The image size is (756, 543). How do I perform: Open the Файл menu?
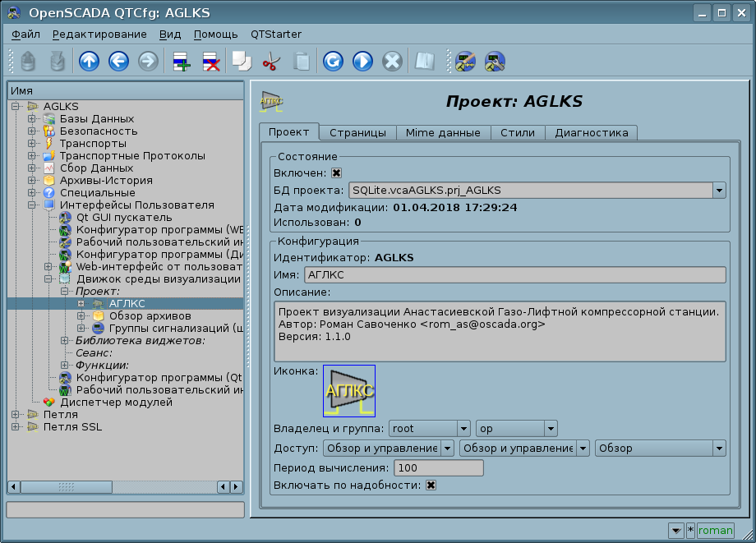(25, 35)
